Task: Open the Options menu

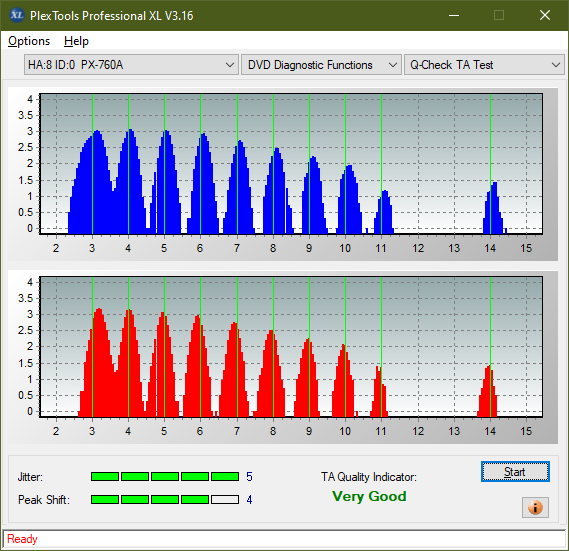Action: pos(29,41)
